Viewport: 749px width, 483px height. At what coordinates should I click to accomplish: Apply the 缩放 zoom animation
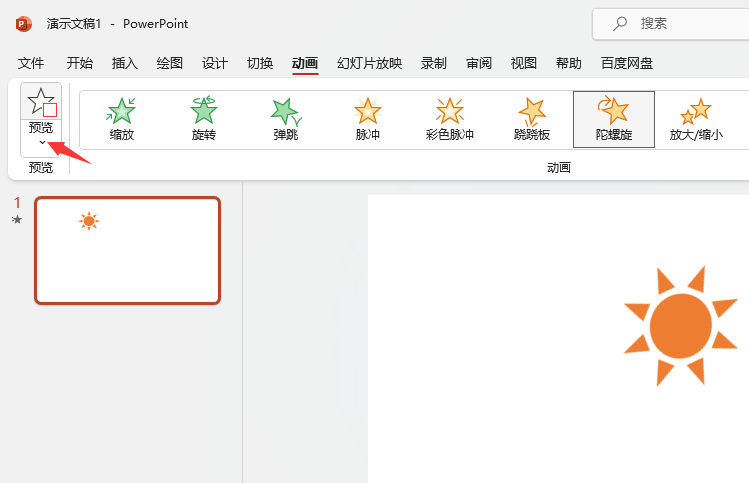click(x=121, y=119)
